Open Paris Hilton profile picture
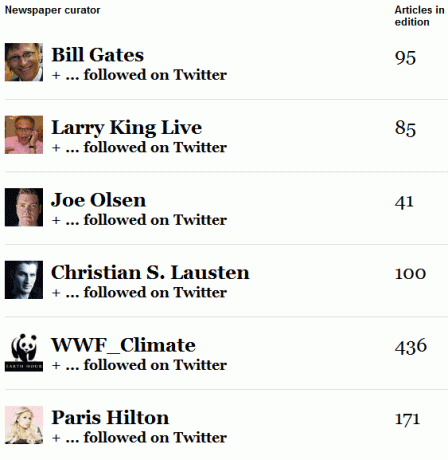 tap(24, 425)
